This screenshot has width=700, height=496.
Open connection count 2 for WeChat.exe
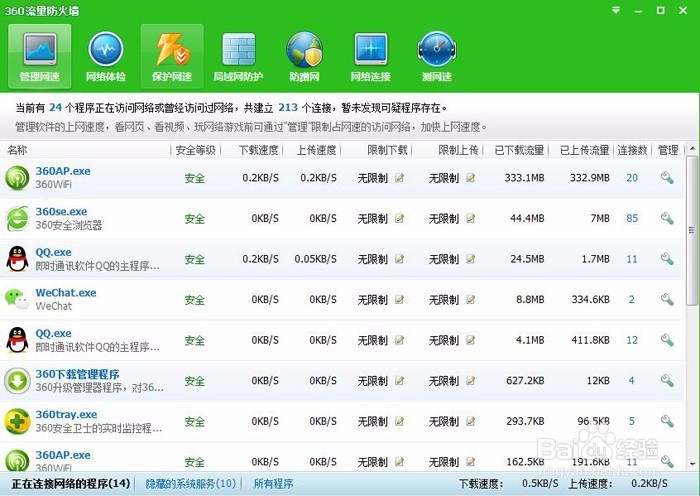(x=632, y=300)
